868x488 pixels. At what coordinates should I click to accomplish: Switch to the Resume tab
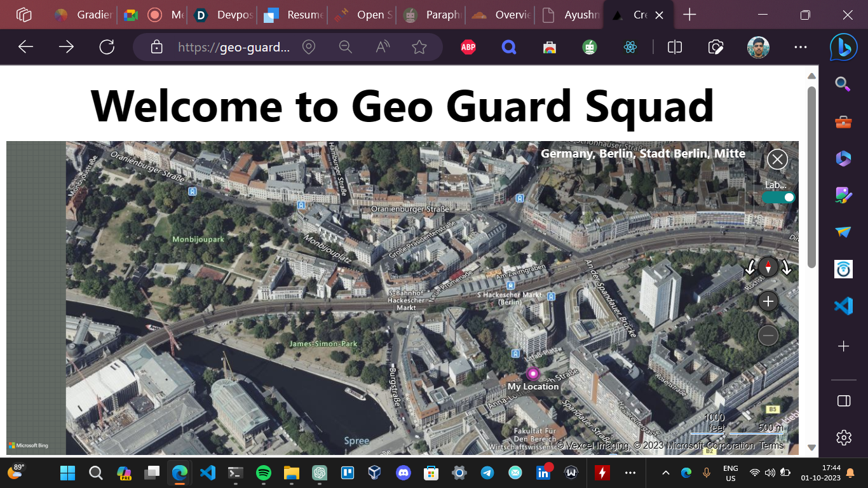pyautogui.click(x=293, y=15)
